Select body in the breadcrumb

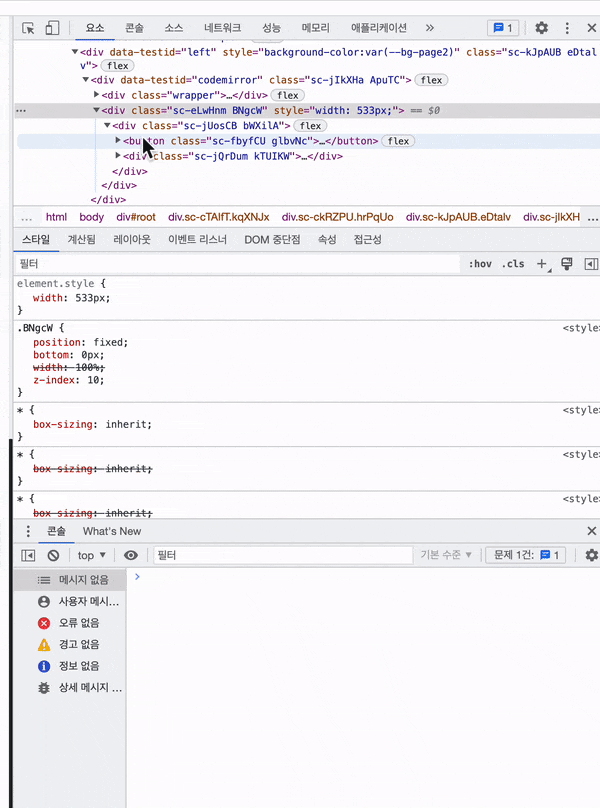point(92,217)
